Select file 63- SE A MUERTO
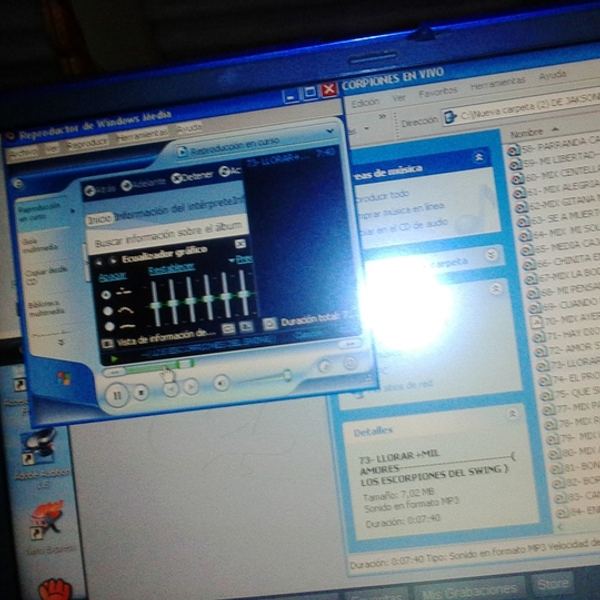600x600 pixels. pyautogui.click(x=560, y=218)
